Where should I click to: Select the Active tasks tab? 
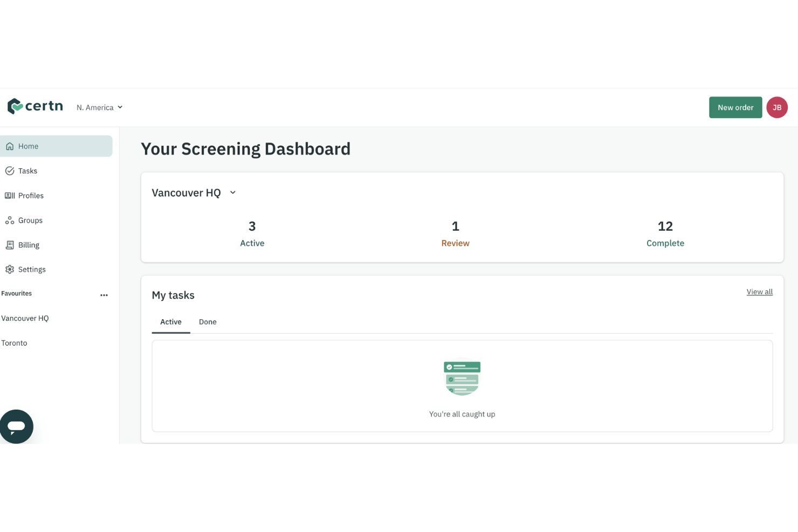click(x=171, y=322)
